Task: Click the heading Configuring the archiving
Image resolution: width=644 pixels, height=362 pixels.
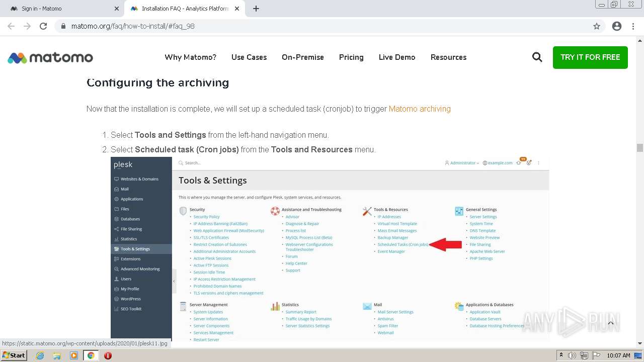Action: (x=157, y=82)
